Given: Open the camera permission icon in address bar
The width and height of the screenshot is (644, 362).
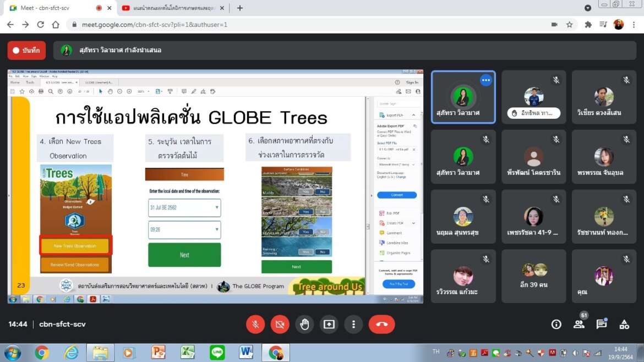Looking at the screenshot, I should click(x=554, y=25).
